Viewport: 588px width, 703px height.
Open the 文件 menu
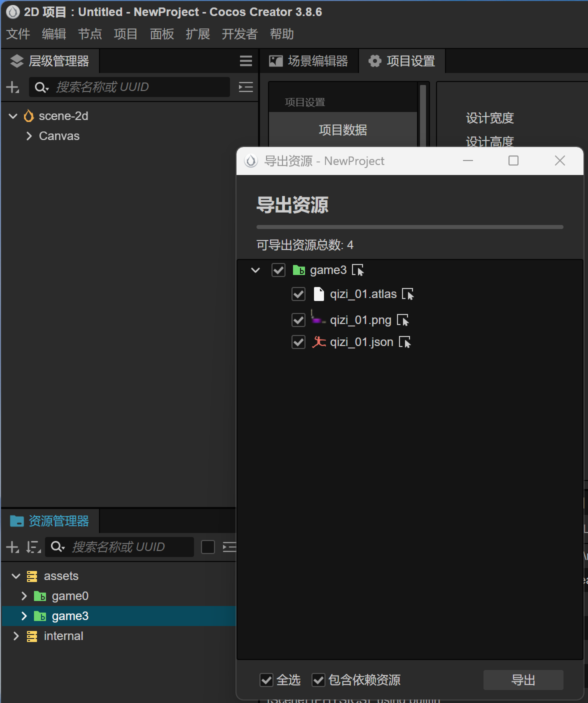tap(18, 34)
